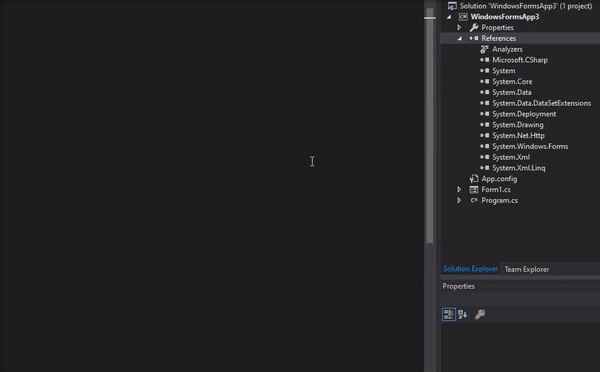The width and height of the screenshot is (600, 372).
Task: Expand the Properties folder node
Action: [459, 28]
